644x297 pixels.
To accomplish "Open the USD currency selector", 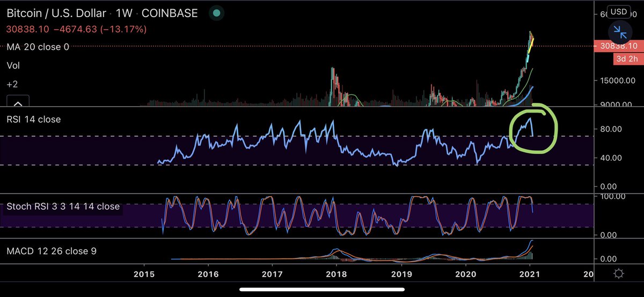I will (x=618, y=12).
